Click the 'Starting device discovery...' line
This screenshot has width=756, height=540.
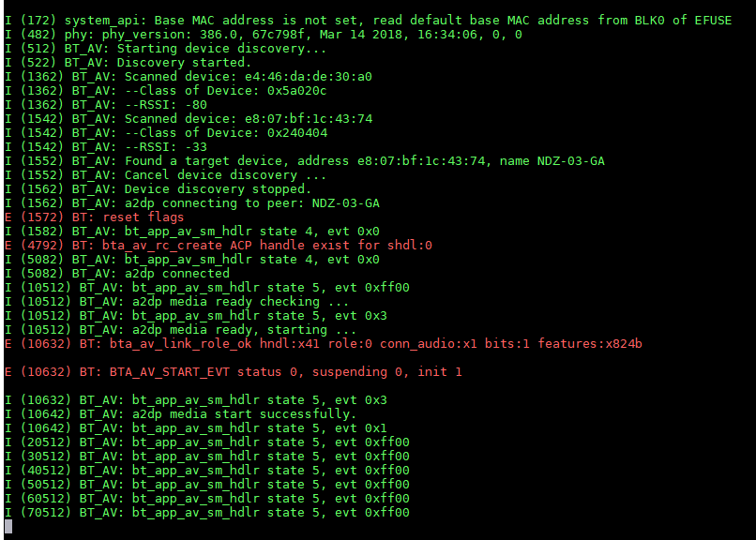166,49
